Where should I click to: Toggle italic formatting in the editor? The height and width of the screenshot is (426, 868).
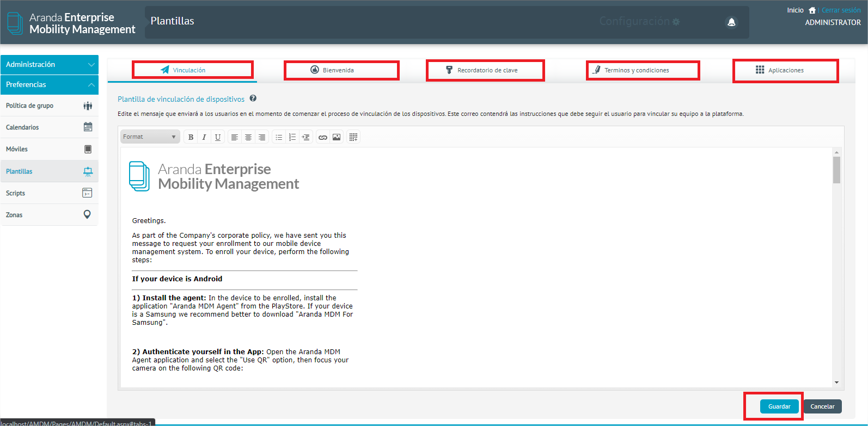pos(204,137)
